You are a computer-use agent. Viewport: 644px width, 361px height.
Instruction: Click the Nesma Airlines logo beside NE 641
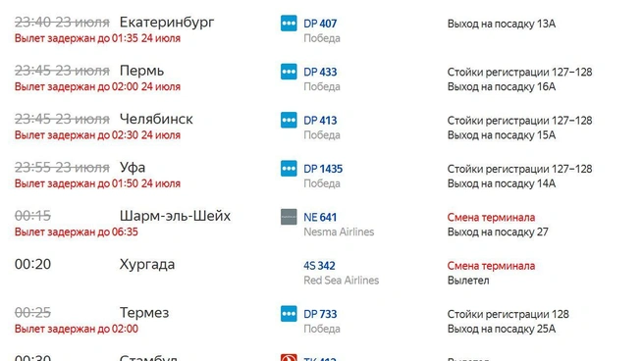tap(289, 217)
